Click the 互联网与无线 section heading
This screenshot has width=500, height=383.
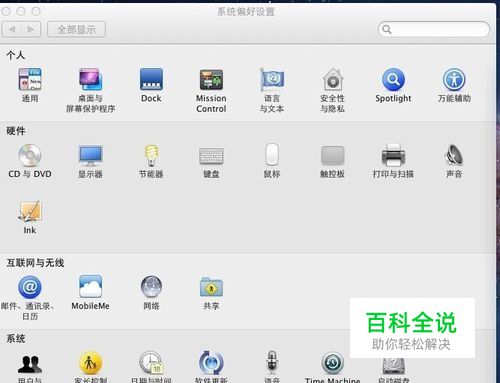click(x=35, y=263)
